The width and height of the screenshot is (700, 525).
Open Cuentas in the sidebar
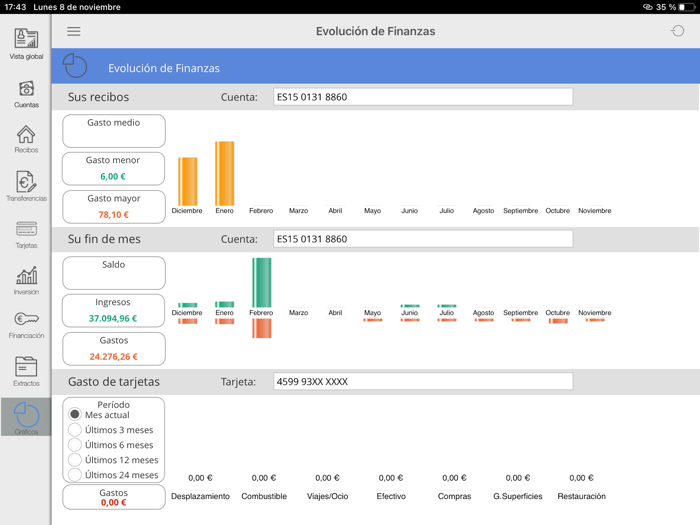coord(26,91)
